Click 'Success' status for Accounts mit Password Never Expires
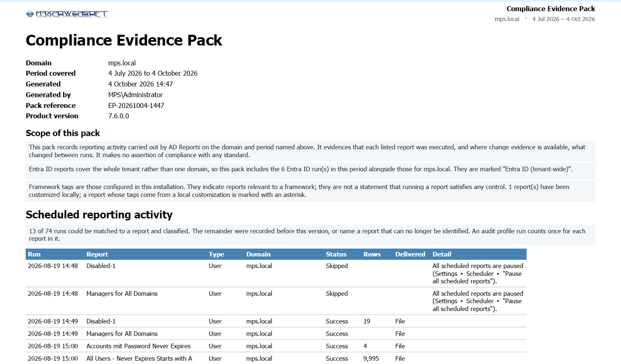This screenshot has width=621, height=364. pos(337,346)
